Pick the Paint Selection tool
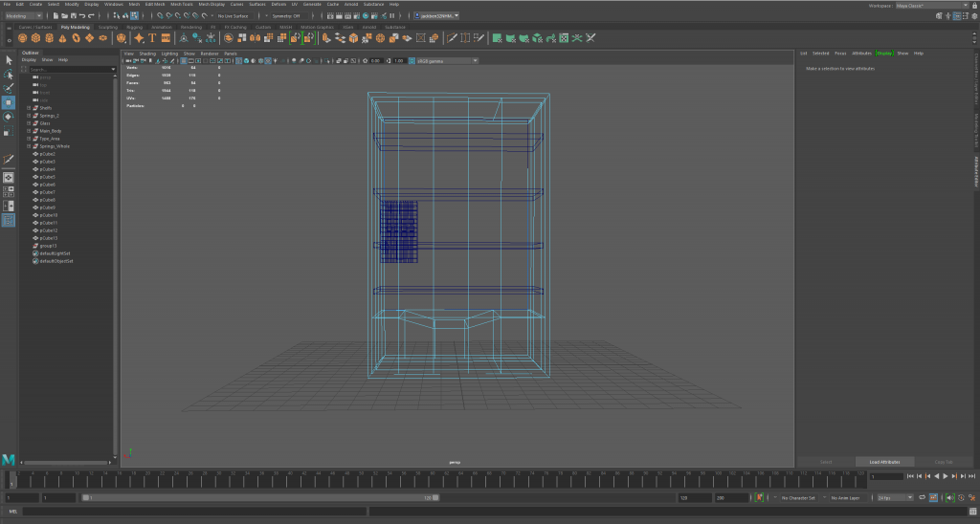Viewport: 980px width, 524px height. [9, 87]
